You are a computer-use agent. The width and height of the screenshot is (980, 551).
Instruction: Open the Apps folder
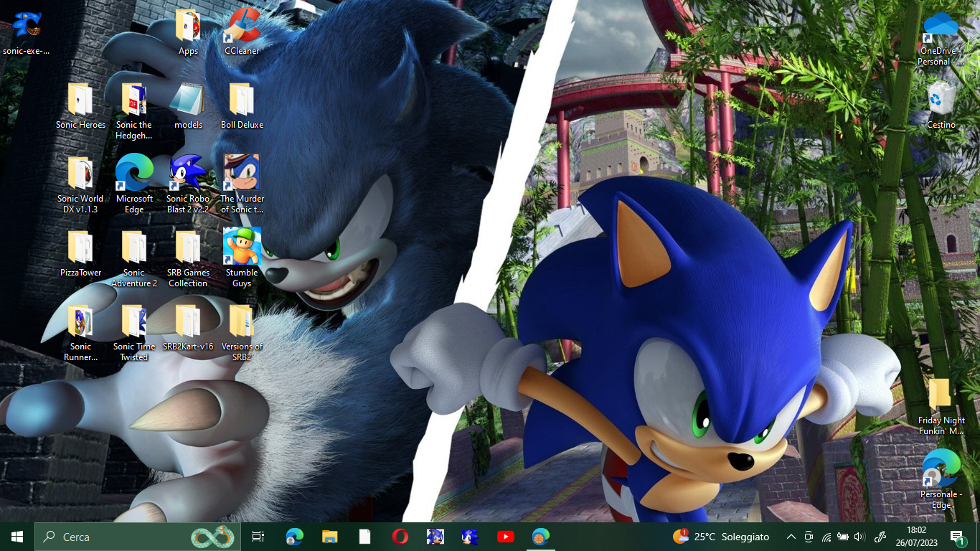188,32
